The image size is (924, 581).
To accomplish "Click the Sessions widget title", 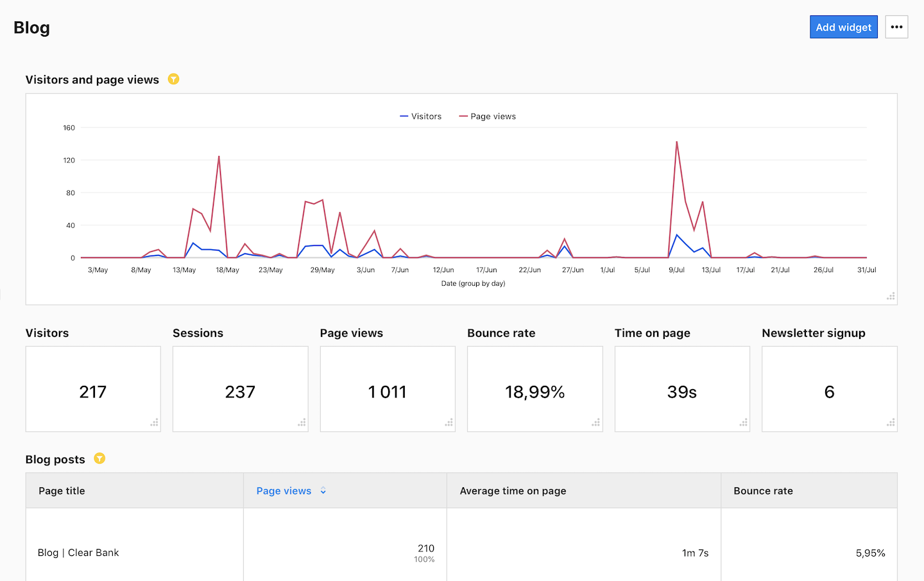I will pos(198,333).
